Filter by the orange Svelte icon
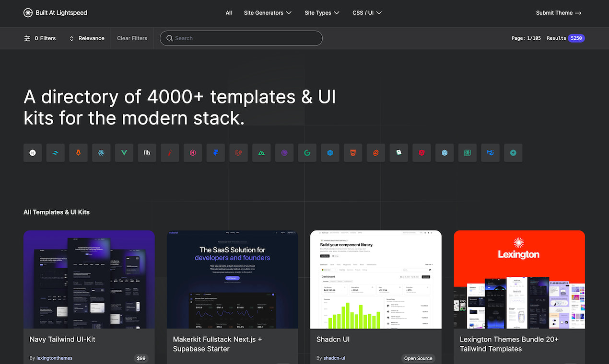The image size is (609, 364). point(376,153)
